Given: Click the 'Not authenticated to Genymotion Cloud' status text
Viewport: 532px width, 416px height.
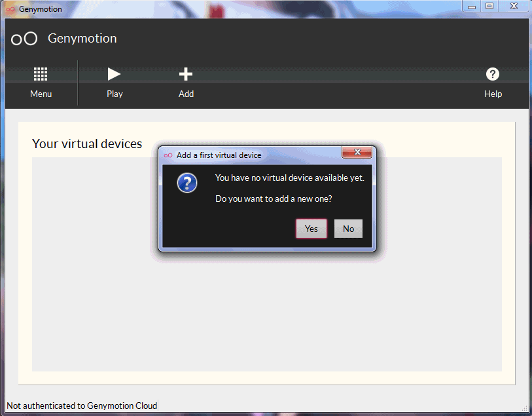Looking at the screenshot, I should coord(82,406).
